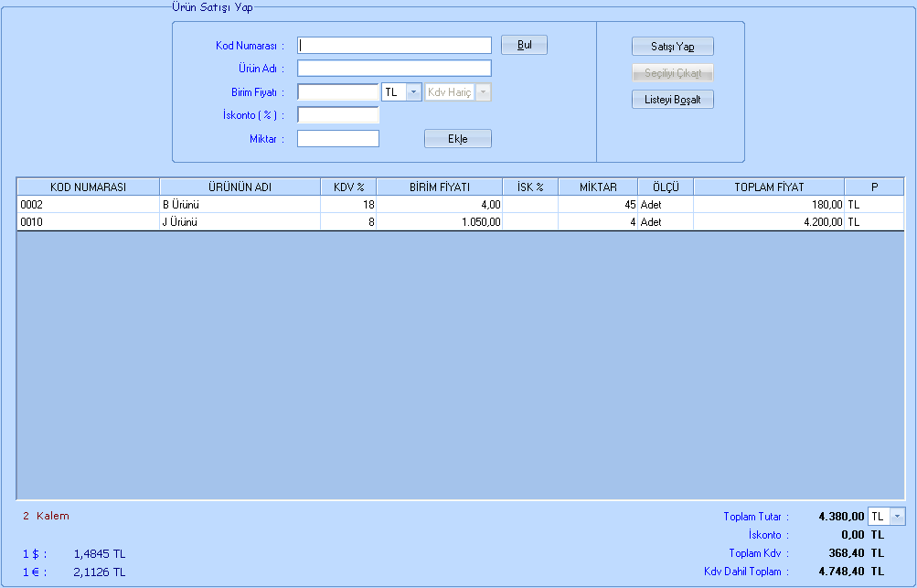Click the Adet cell in J Ürünü row
This screenshot has width=917, height=588.
[666, 221]
